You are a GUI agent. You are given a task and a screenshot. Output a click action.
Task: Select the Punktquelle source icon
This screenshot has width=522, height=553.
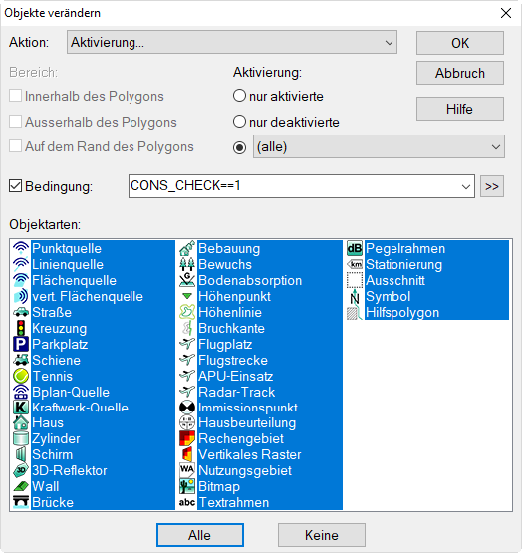[x=21, y=248]
